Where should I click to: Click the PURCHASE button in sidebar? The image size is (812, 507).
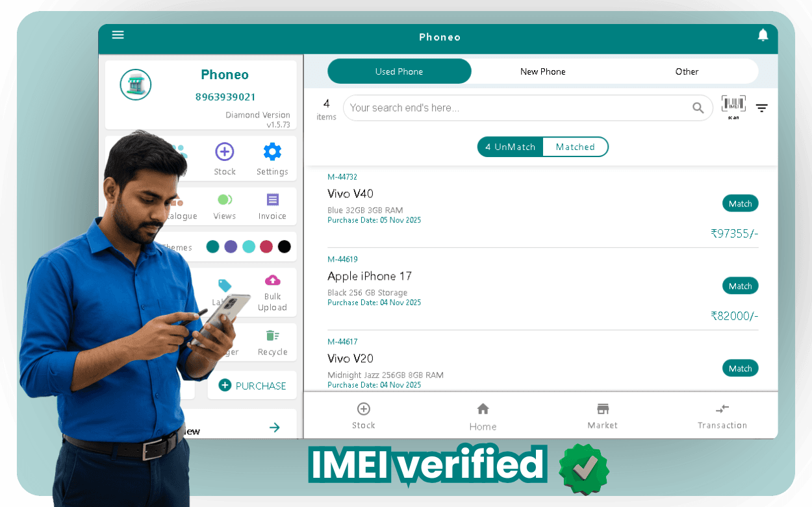coord(253,386)
